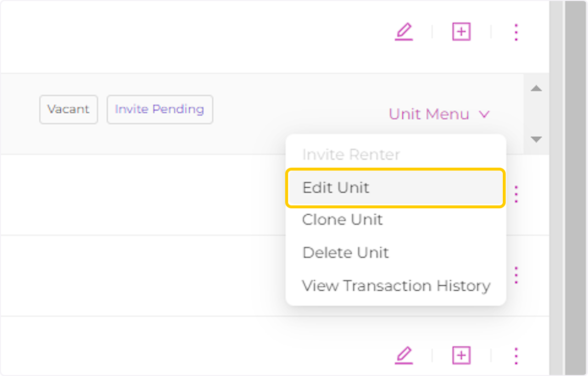Click the bottom add-unit plus icon
This screenshot has height=376, width=588.
[x=461, y=355]
